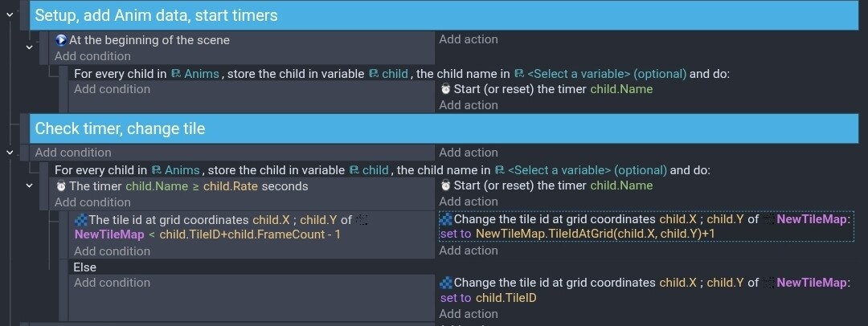Click the "child.Rate" parameter in the timer condition
Image resolution: width=868 pixels, height=326 pixels.
229,186
